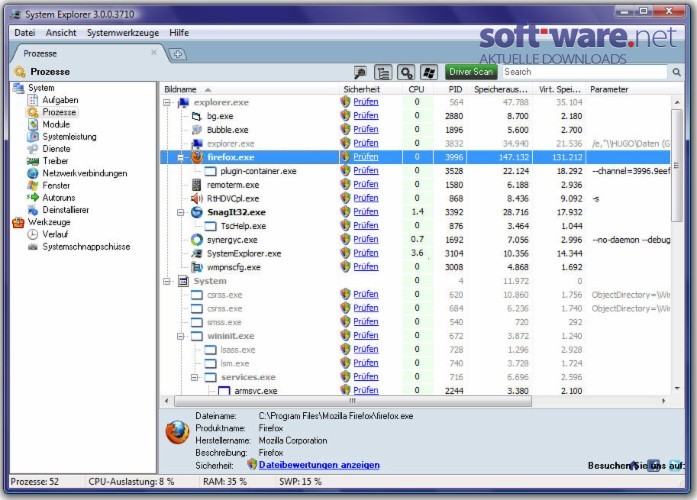Click Prüfen link for firefox.exe
This screenshot has height=500, width=697.
click(x=365, y=156)
